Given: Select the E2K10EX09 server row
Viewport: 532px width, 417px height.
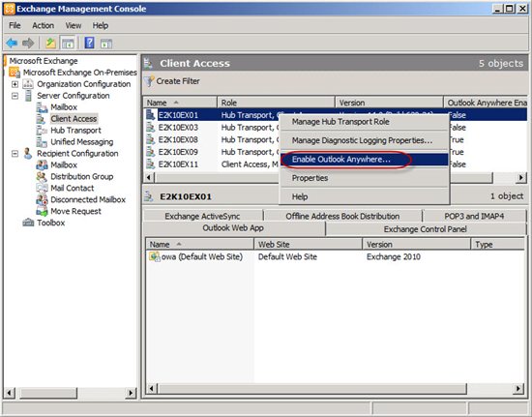Looking at the screenshot, I should point(336,152).
